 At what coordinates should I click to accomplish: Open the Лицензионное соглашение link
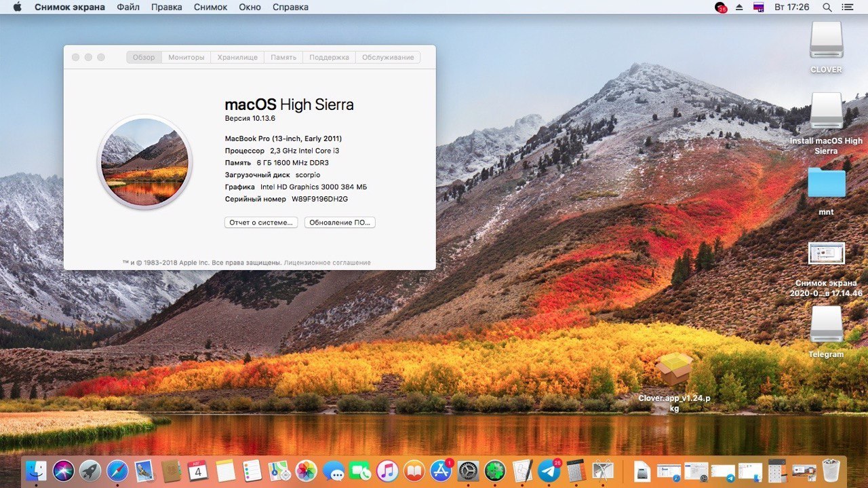click(328, 263)
